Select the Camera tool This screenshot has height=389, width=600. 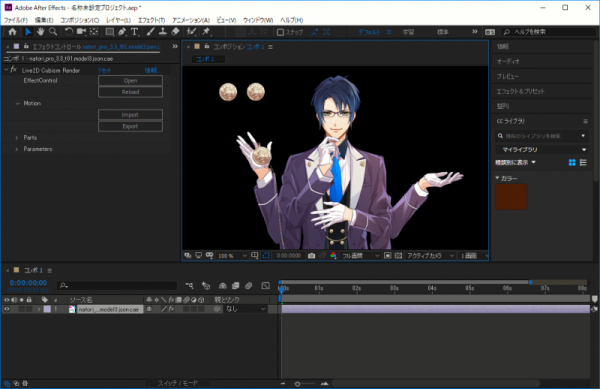coord(81,32)
